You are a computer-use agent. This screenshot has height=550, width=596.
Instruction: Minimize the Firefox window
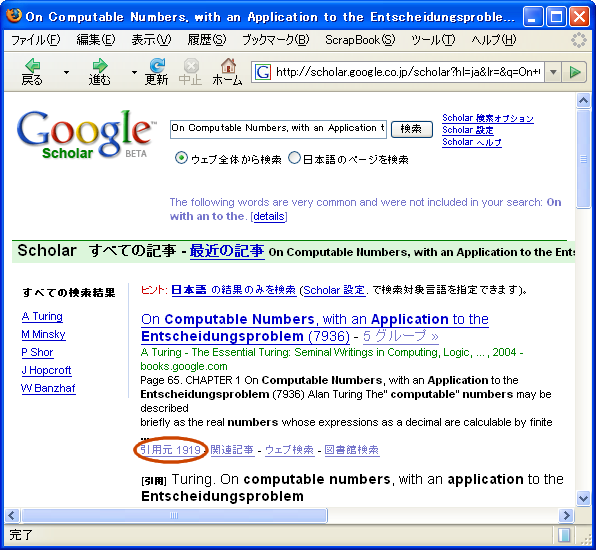[x=533, y=16]
